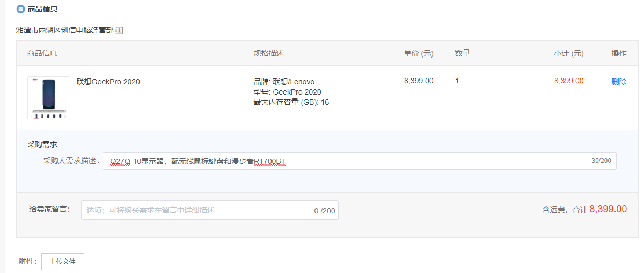Click the 采购需求 section label
The width and height of the screenshot is (644, 273).
coord(42,145)
